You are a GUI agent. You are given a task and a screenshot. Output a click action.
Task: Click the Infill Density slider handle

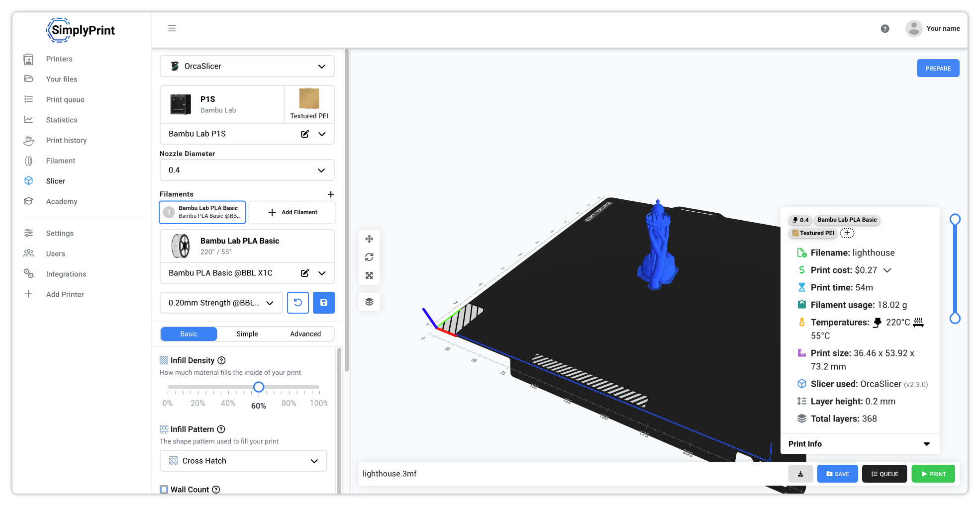[x=259, y=387]
